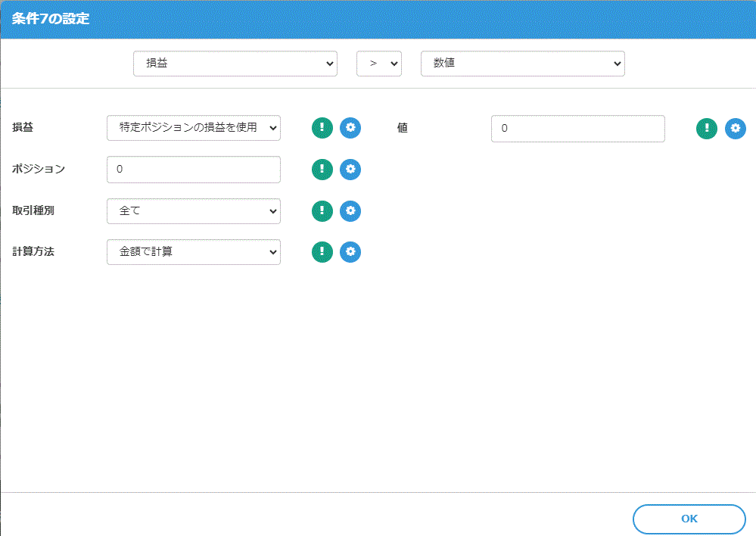Click the green info icon beside the 値 field
Image resolution: width=756 pixels, height=536 pixels.
point(706,129)
